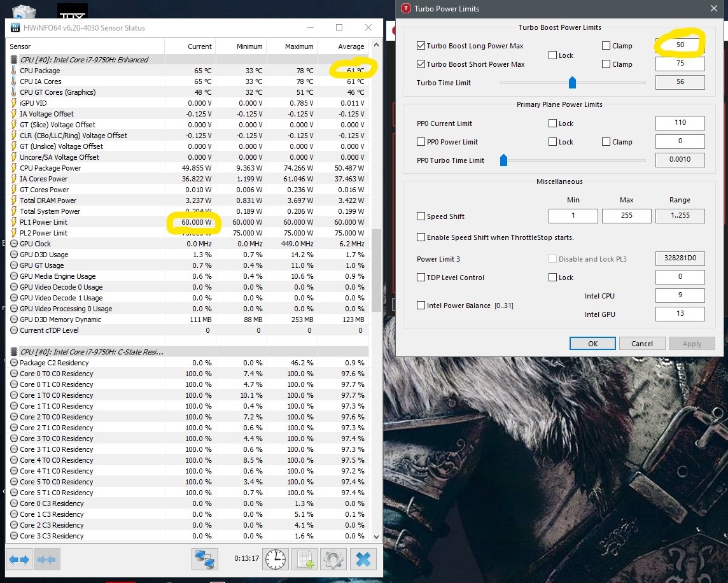Image resolution: width=728 pixels, height=583 pixels.
Task: Click the Current cTDP Level circle icon
Action: click(14, 330)
